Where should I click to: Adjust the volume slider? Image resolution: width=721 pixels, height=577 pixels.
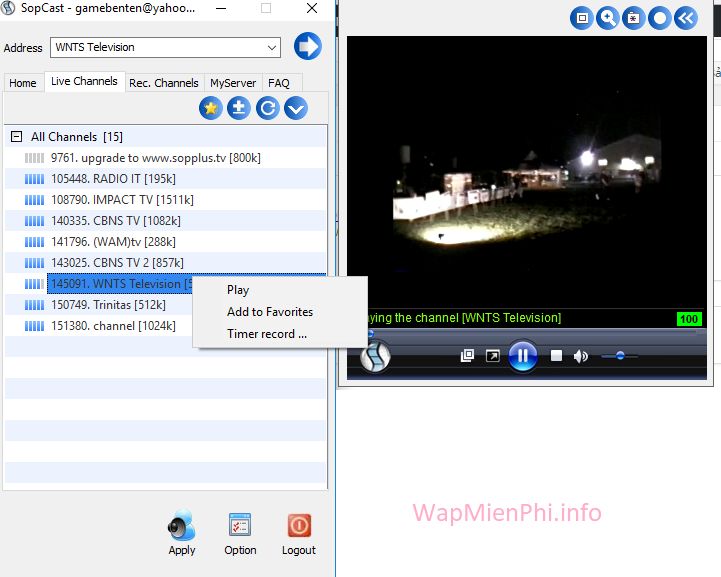(x=619, y=356)
